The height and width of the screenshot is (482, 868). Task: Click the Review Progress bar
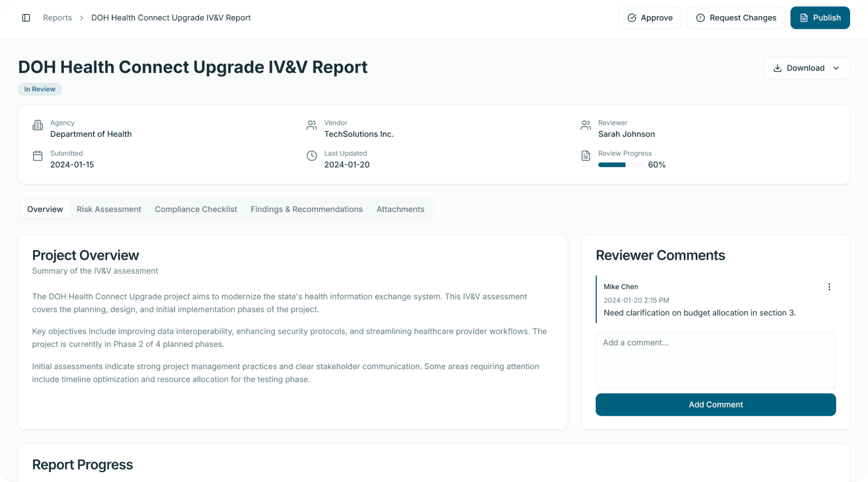620,165
